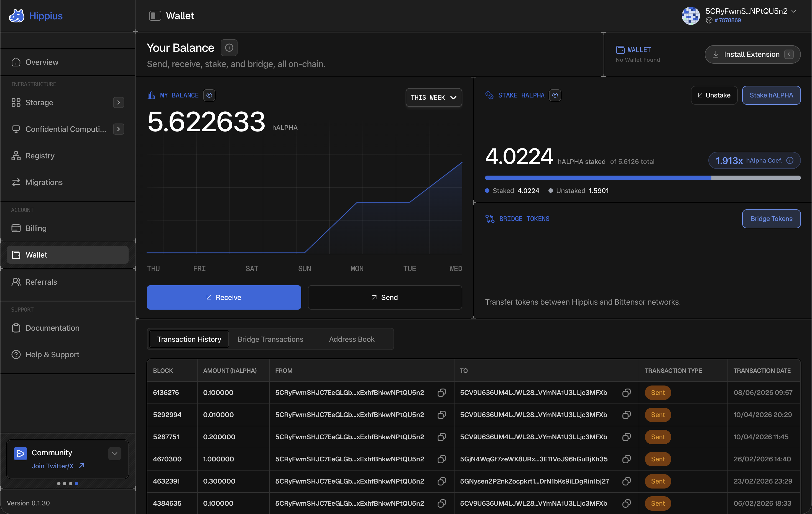Click the Bridge Tokens button
The width and height of the screenshot is (812, 514).
click(x=771, y=219)
